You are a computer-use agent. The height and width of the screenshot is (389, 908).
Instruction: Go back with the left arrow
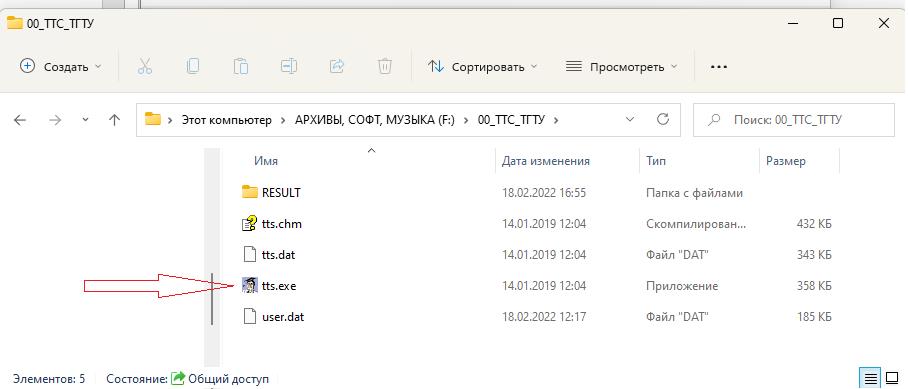[20, 120]
